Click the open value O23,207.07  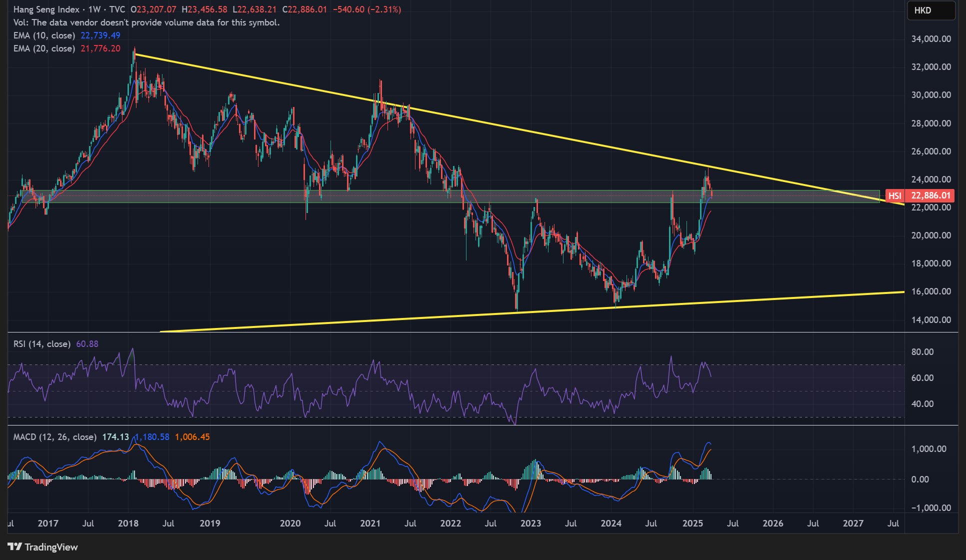click(x=153, y=9)
